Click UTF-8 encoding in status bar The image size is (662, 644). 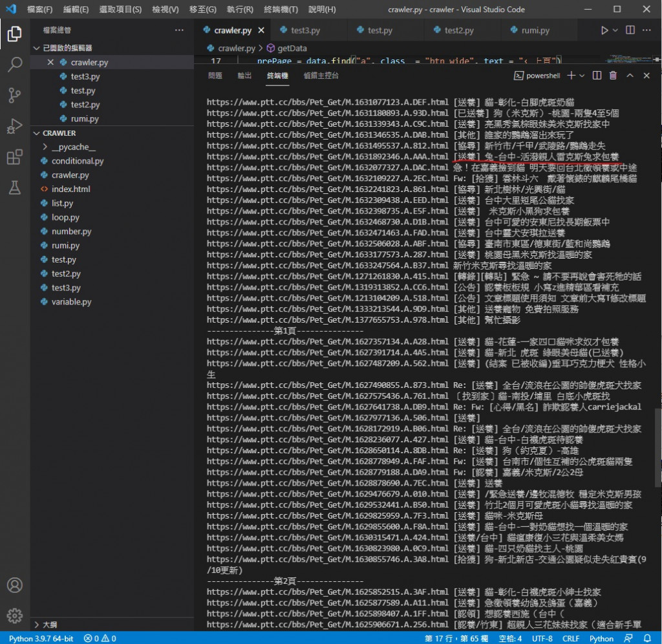tap(542, 638)
